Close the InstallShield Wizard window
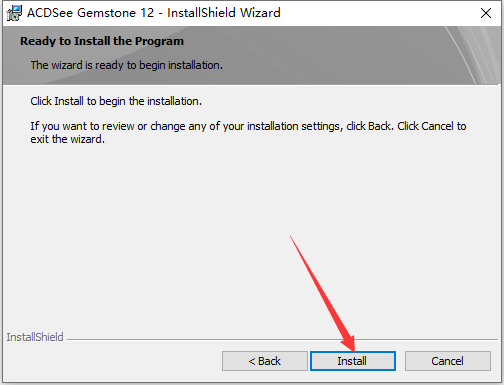This screenshot has height=385, width=504. click(x=486, y=13)
